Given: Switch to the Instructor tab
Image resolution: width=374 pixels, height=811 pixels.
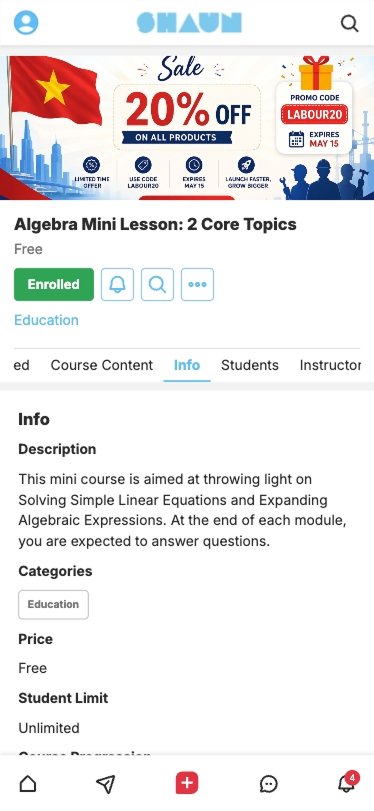Looking at the screenshot, I should pos(330,365).
